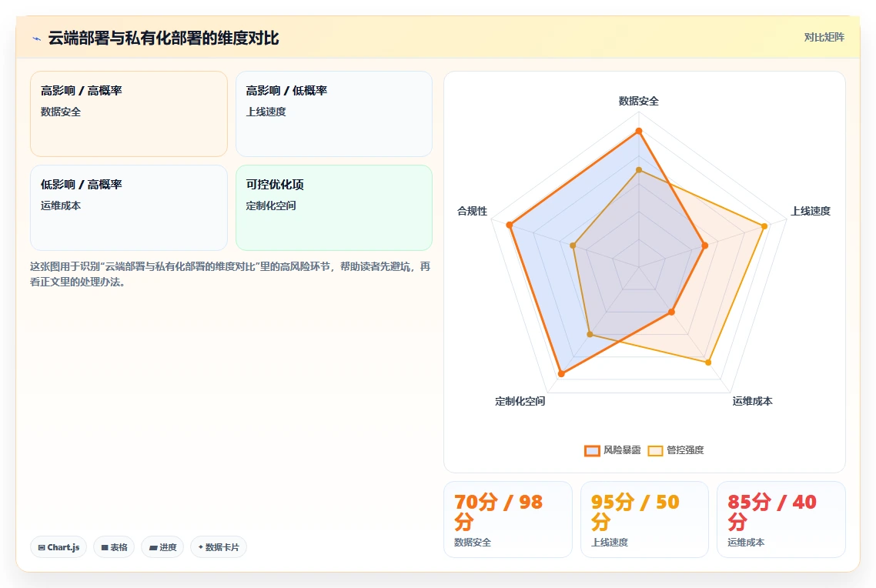Image resolution: width=876 pixels, height=588 pixels.
Task: Click the 风险暴露 point on the 合规性 axis
Action: [x=510, y=225]
